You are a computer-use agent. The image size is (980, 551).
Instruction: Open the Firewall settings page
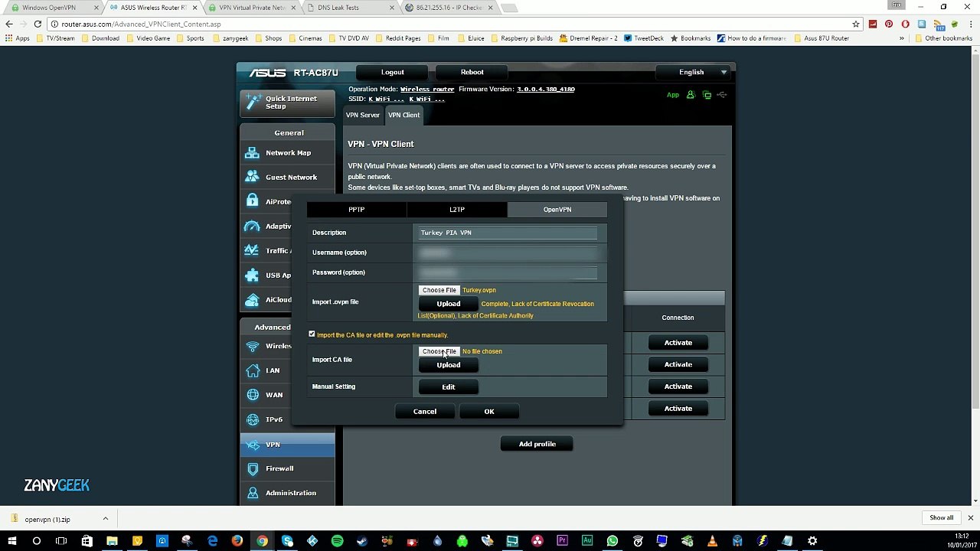[x=287, y=468]
